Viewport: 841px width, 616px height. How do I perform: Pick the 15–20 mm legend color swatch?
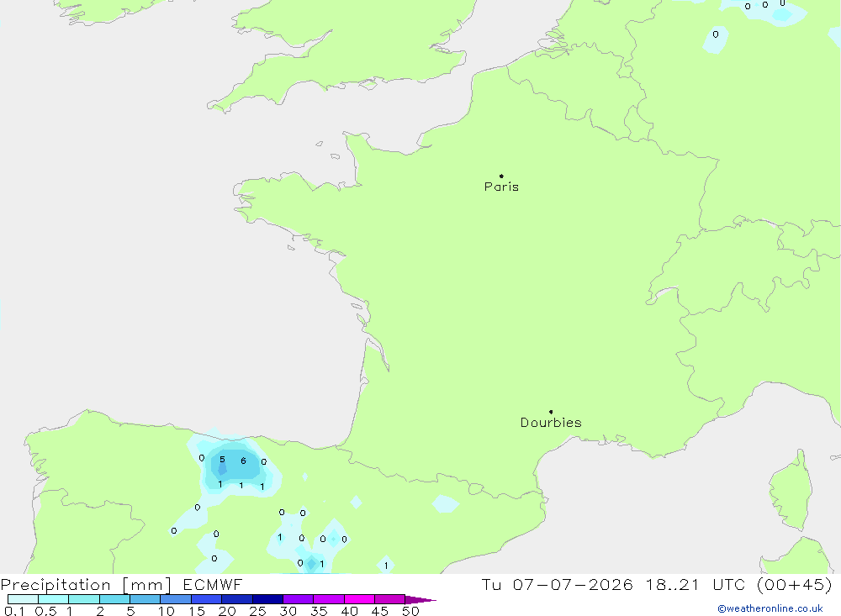click(207, 599)
